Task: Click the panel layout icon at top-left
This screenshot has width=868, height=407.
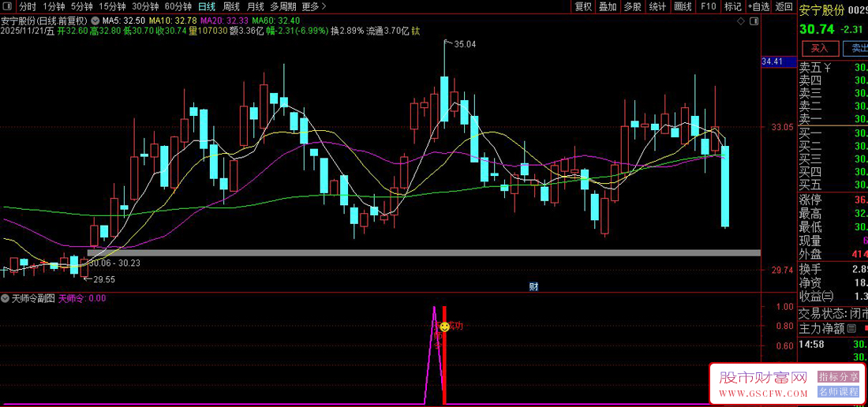Action: tap(7, 6)
